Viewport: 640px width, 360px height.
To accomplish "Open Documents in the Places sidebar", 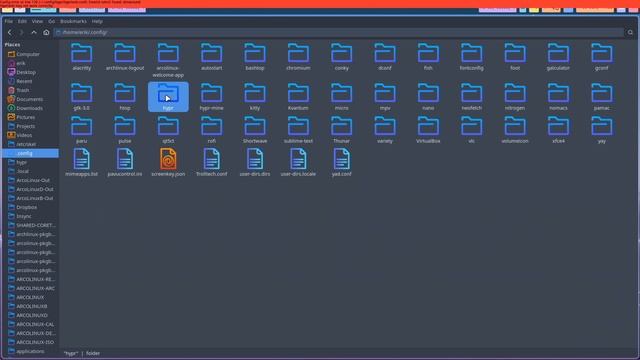I will pyautogui.click(x=29, y=99).
